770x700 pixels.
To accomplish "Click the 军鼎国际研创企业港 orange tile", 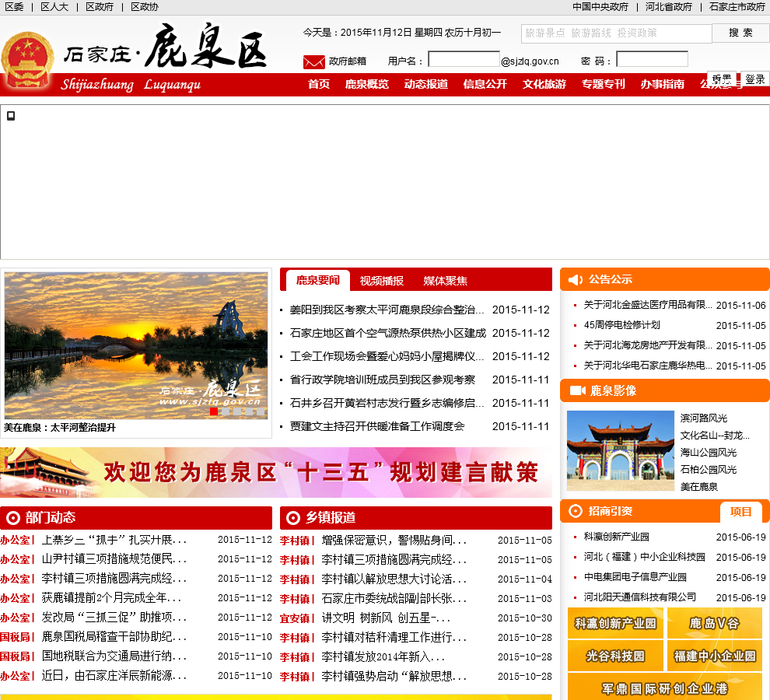I will [x=665, y=687].
